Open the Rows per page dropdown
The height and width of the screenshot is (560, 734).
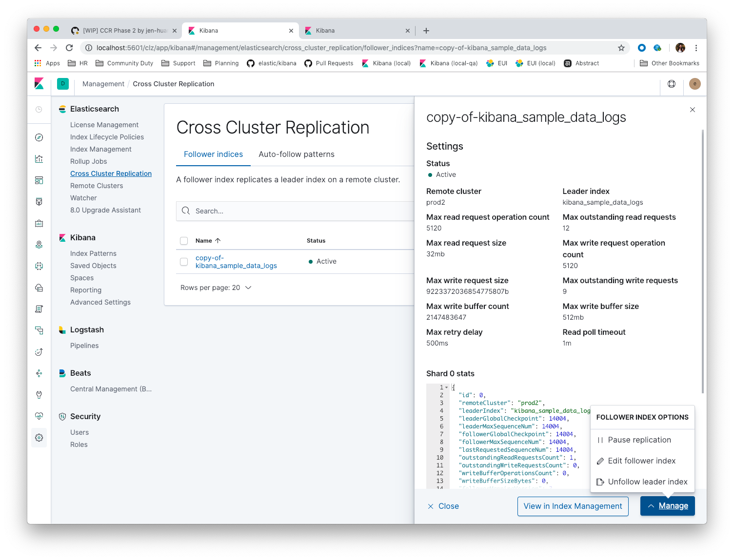pos(216,288)
